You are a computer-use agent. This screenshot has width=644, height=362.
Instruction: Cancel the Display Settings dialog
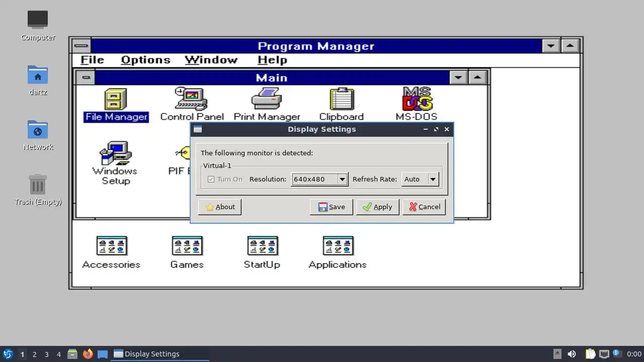(424, 207)
